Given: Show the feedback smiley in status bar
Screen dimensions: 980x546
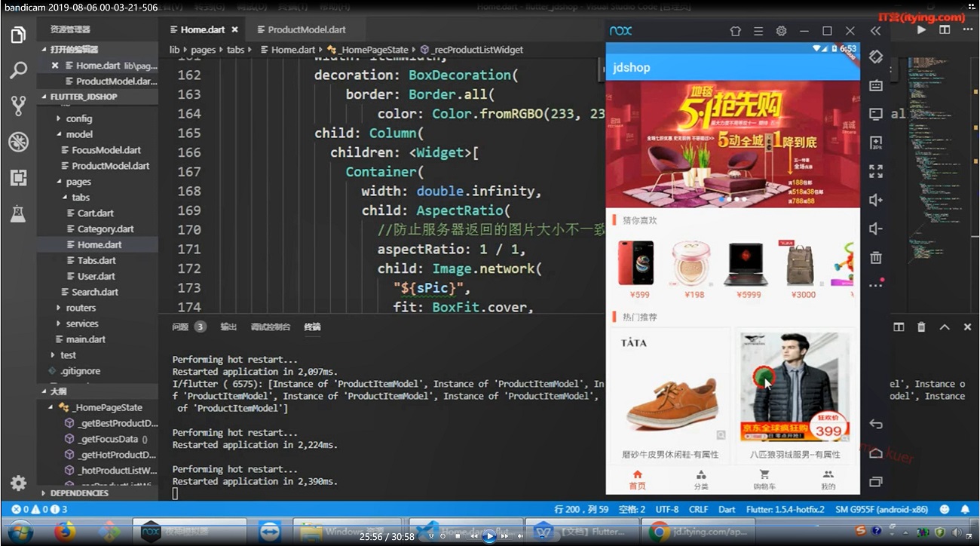Looking at the screenshot, I should coord(945,510).
